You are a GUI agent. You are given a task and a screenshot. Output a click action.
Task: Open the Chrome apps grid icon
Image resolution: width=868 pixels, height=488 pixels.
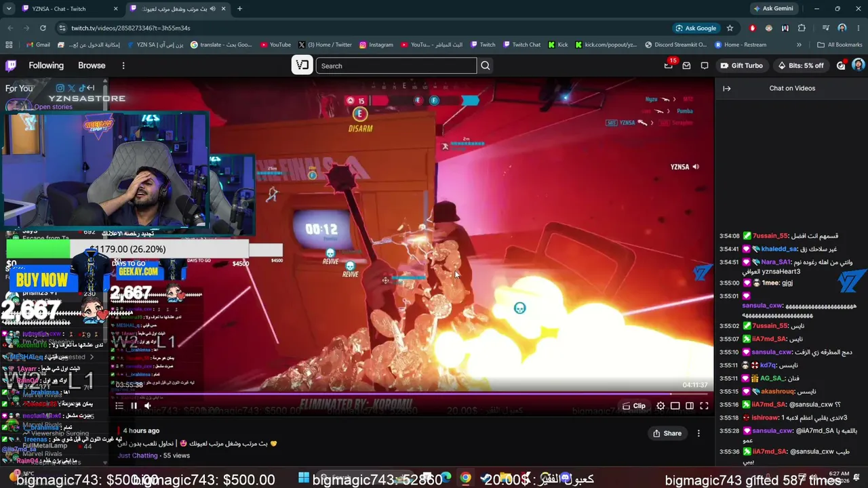point(9,45)
